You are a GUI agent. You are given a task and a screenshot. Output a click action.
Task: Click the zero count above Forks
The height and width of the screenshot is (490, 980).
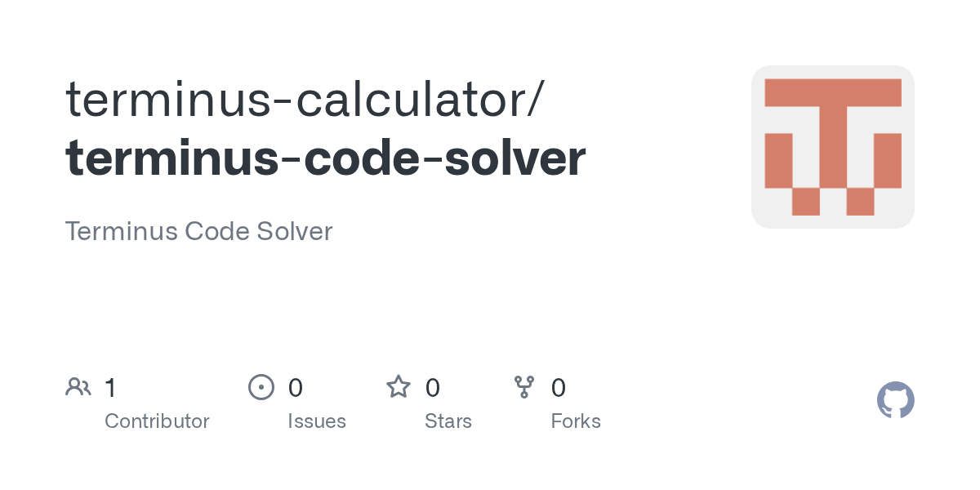559,388
